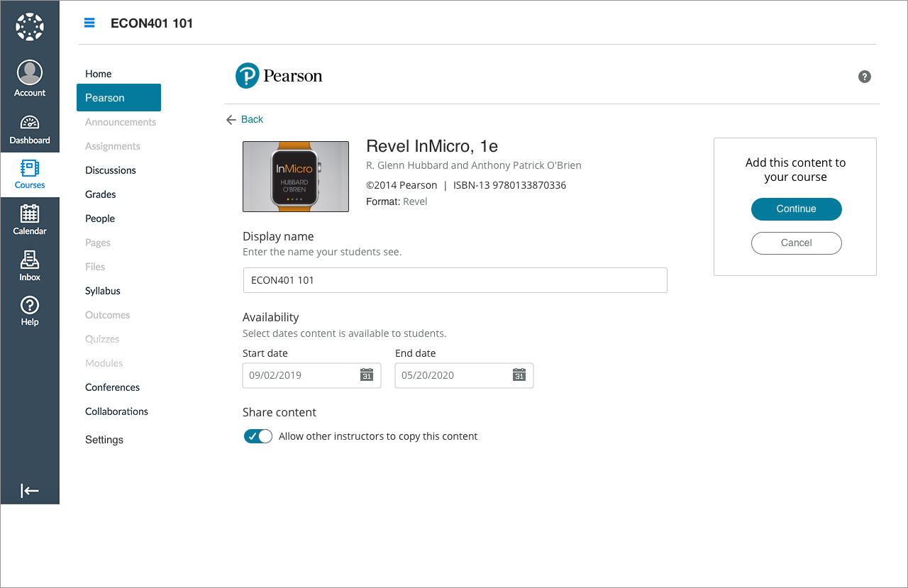Viewport: 908px width, 588px height.
Task: Open Outcomes in course menu
Action: click(x=108, y=315)
